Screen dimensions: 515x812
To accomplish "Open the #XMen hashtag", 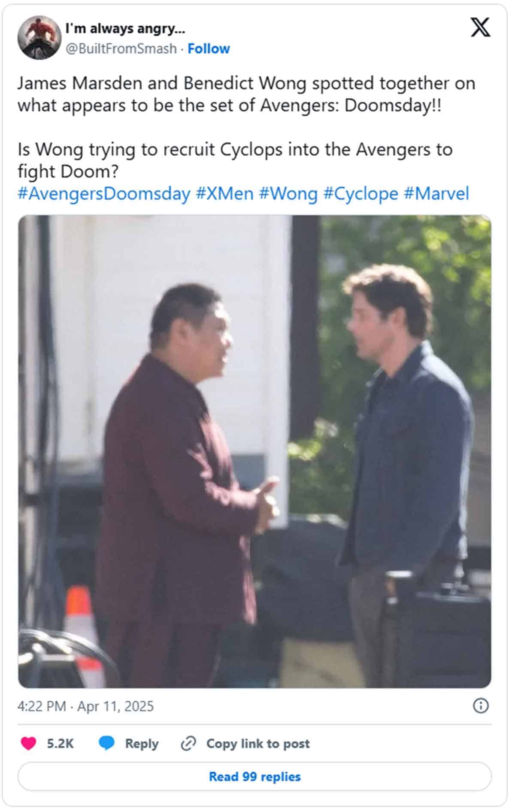I will 224,194.
